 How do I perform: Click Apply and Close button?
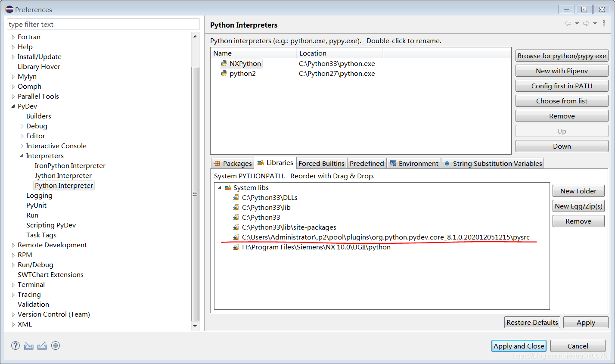tap(519, 346)
